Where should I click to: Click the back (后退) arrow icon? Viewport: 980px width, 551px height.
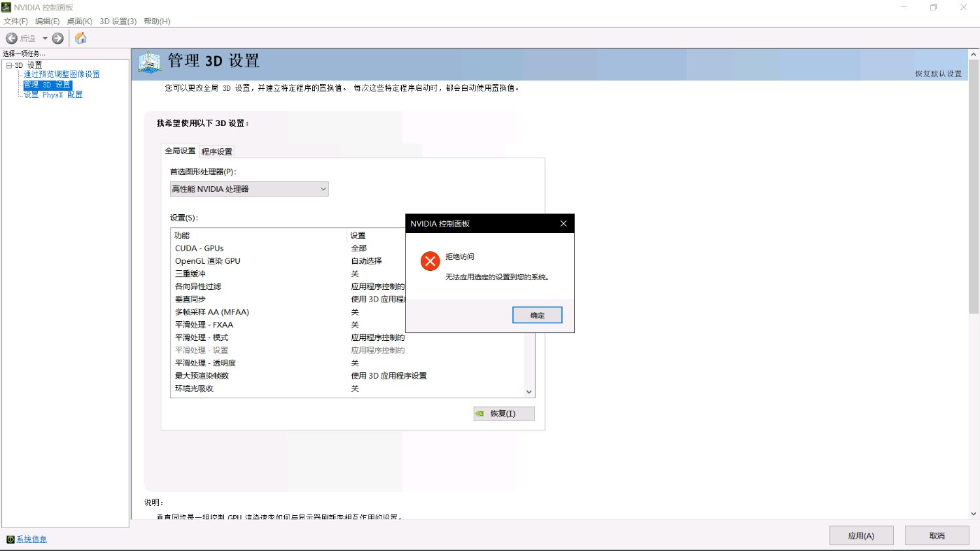pos(11,39)
